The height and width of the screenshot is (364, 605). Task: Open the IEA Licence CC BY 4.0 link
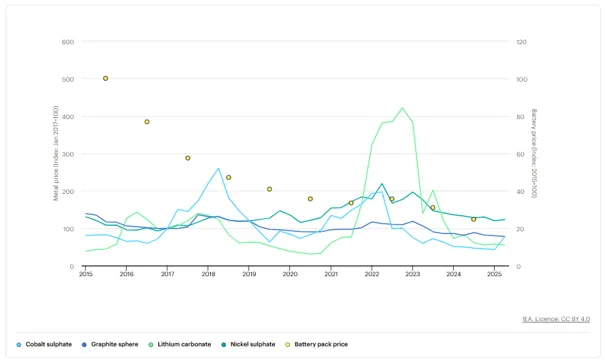pyautogui.click(x=556, y=319)
